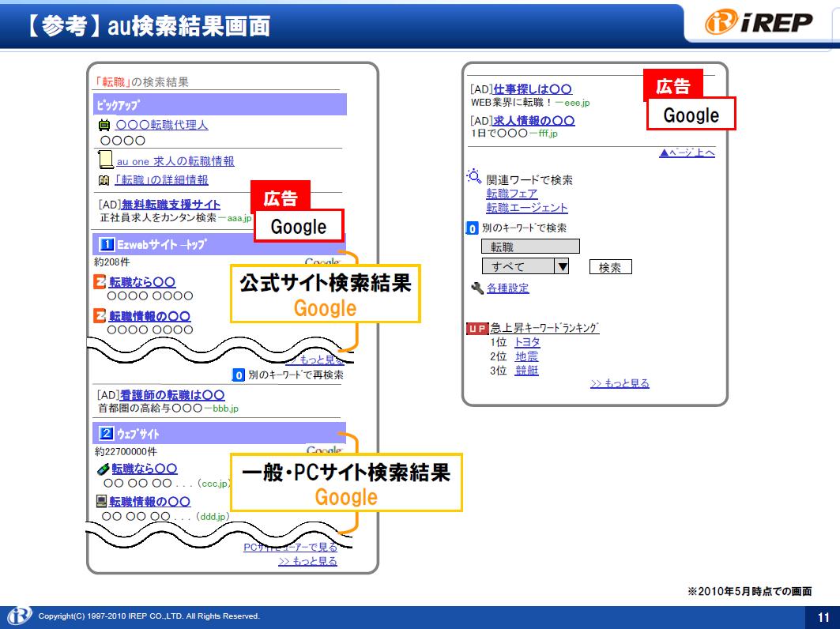Screen dimensions: 840x629
Task: Click the 「転職」の検索結果 heading
Action: click(x=141, y=82)
